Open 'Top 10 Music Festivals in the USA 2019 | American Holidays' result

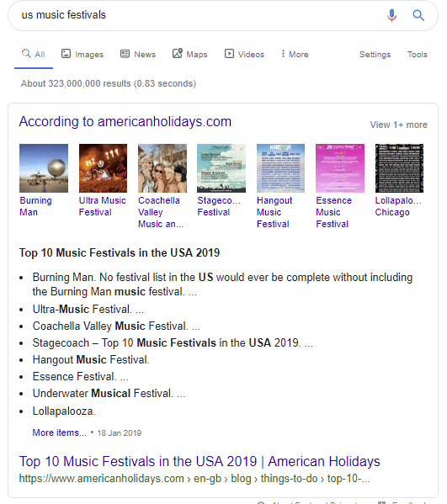(200, 462)
